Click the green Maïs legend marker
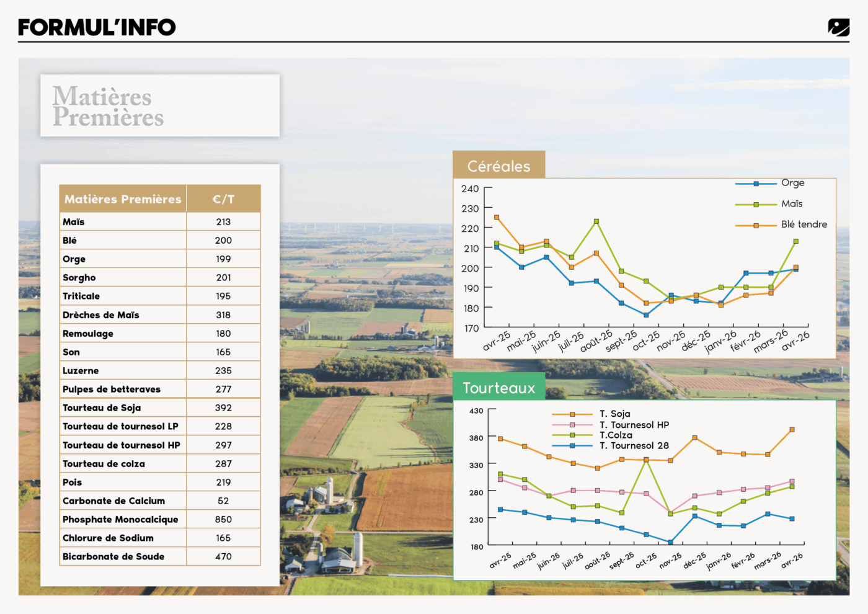 click(x=756, y=205)
